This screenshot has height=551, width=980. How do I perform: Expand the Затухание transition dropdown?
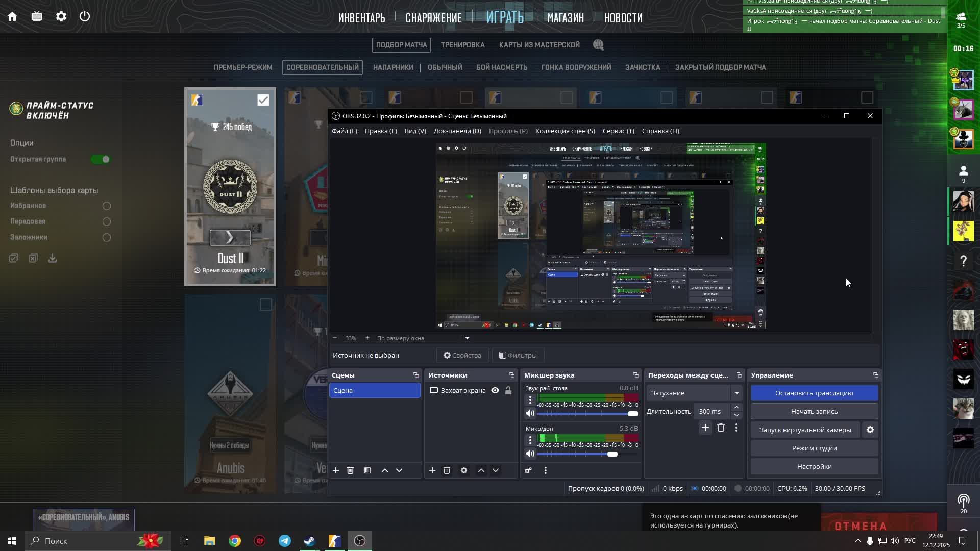pyautogui.click(x=736, y=393)
